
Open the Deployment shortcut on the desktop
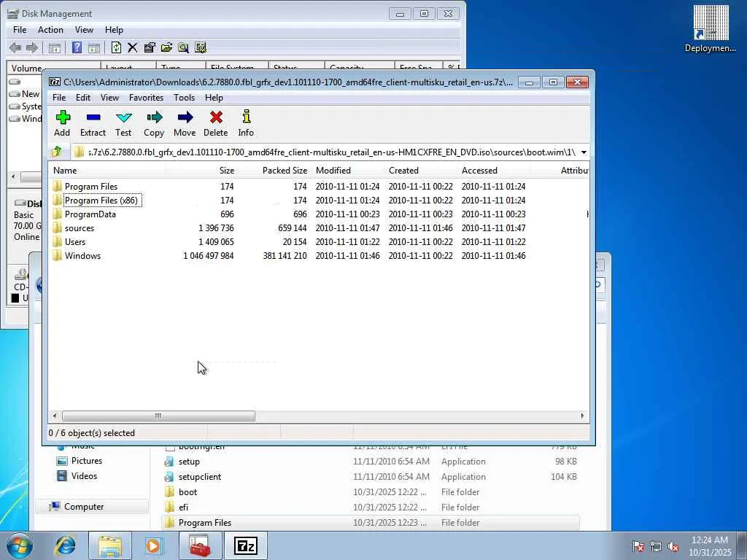point(711,28)
